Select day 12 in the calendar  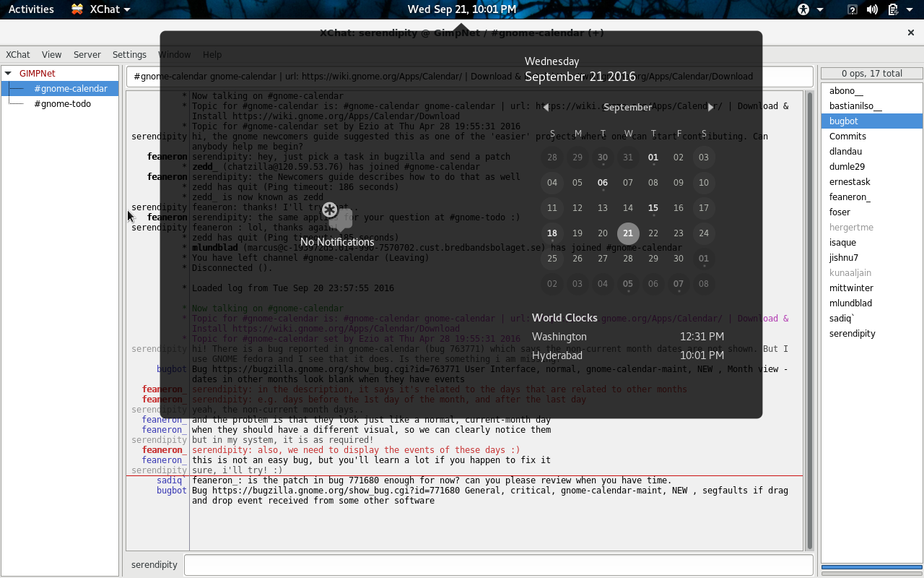pyautogui.click(x=577, y=208)
